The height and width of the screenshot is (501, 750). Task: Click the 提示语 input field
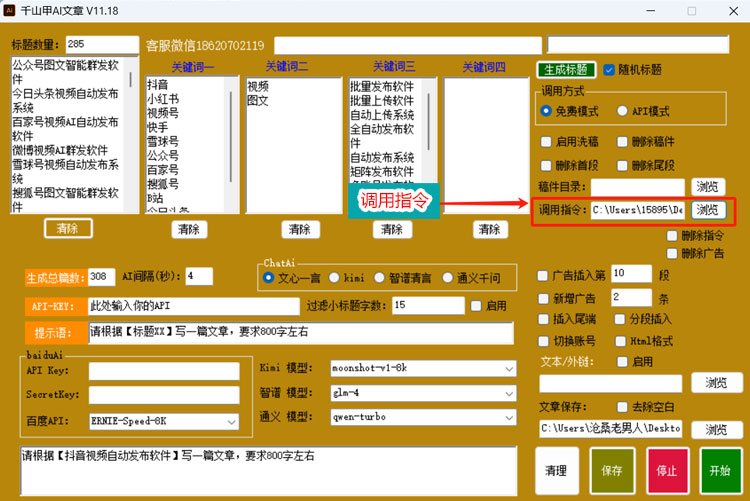[301, 333]
